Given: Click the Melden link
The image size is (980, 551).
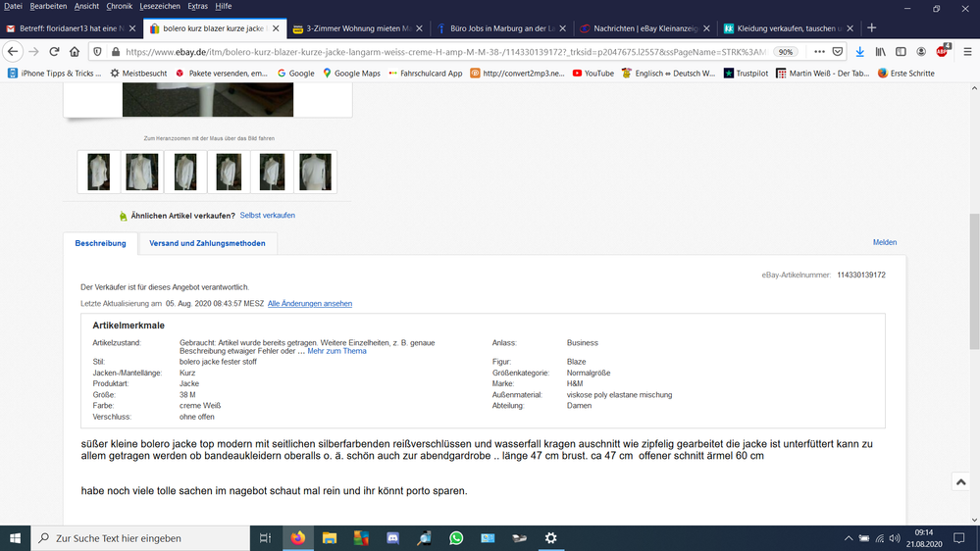Looking at the screenshot, I should 885,242.
